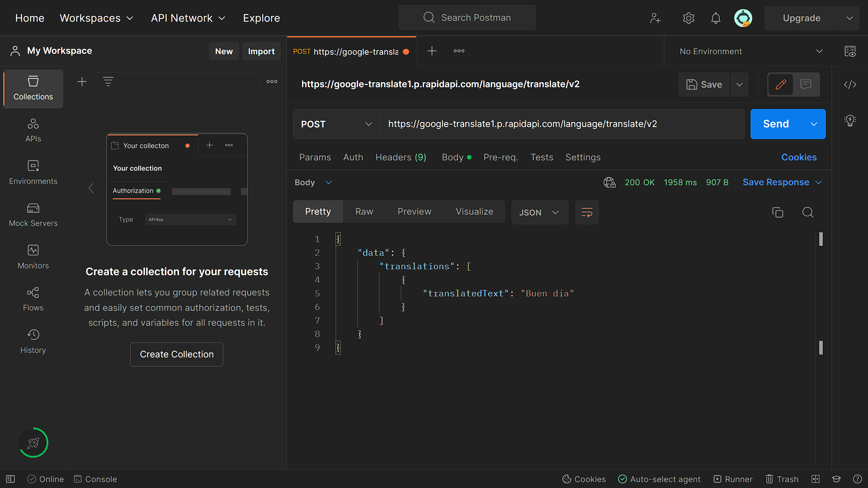
Task: Open the Runner from status bar
Action: (x=733, y=479)
